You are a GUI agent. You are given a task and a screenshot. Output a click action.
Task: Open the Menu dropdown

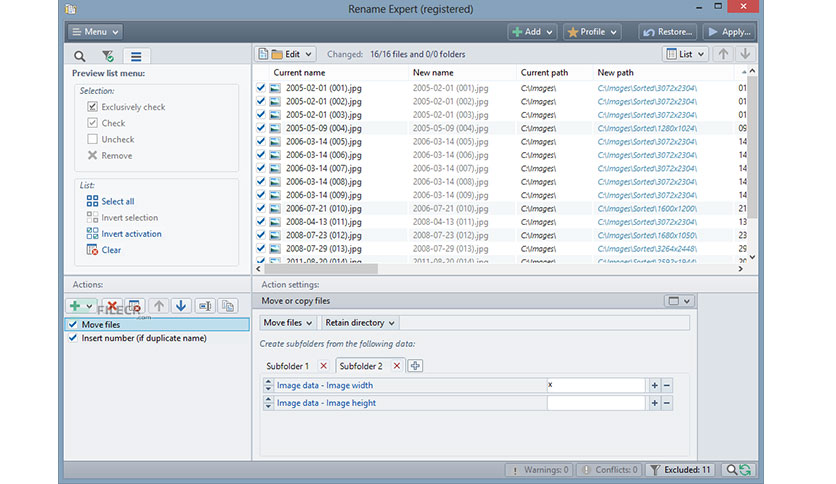click(x=95, y=32)
